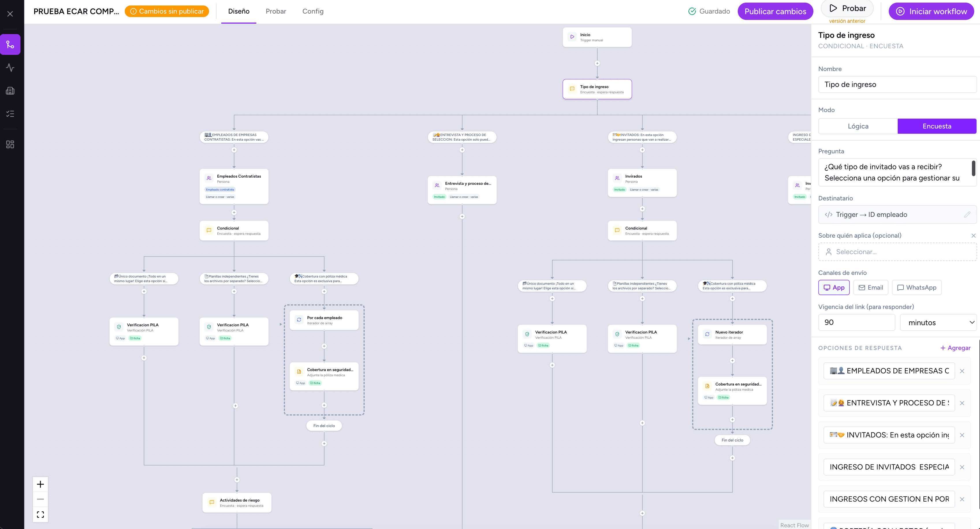This screenshot has height=529, width=980.
Task: Open the minutos time unit dropdown
Action: (x=938, y=322)
